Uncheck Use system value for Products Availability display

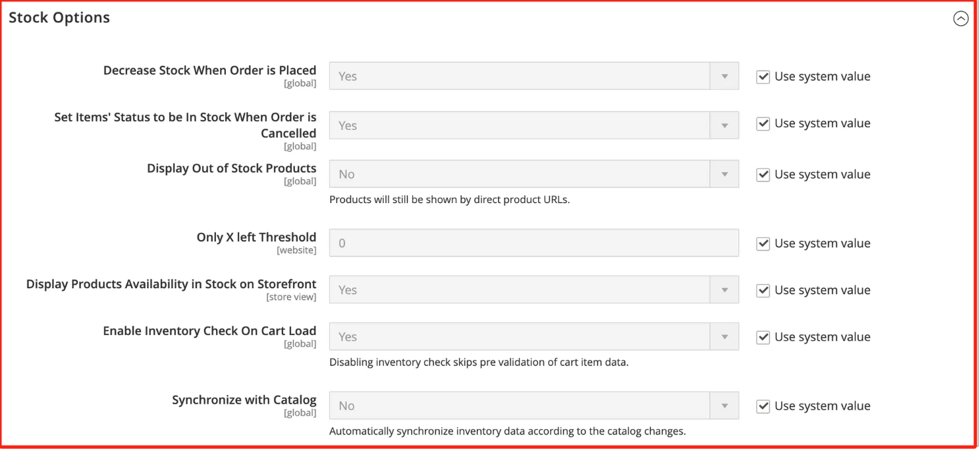(x=763, y=291)
